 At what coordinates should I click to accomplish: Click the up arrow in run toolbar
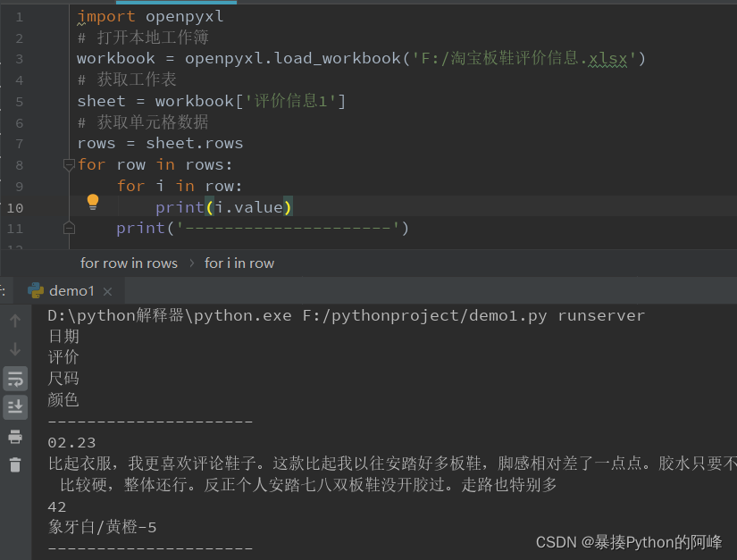[x=15, y=321]
